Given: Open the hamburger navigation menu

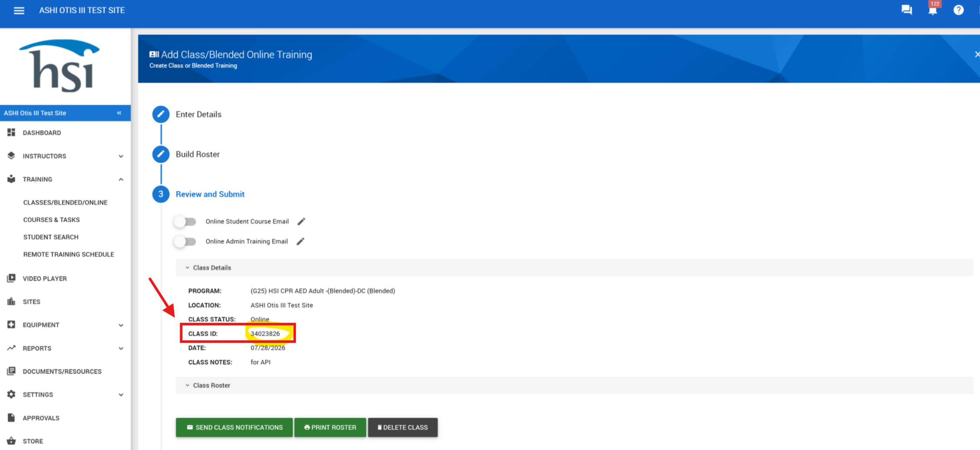Looking at the screenshot, I should coord(19,10).
